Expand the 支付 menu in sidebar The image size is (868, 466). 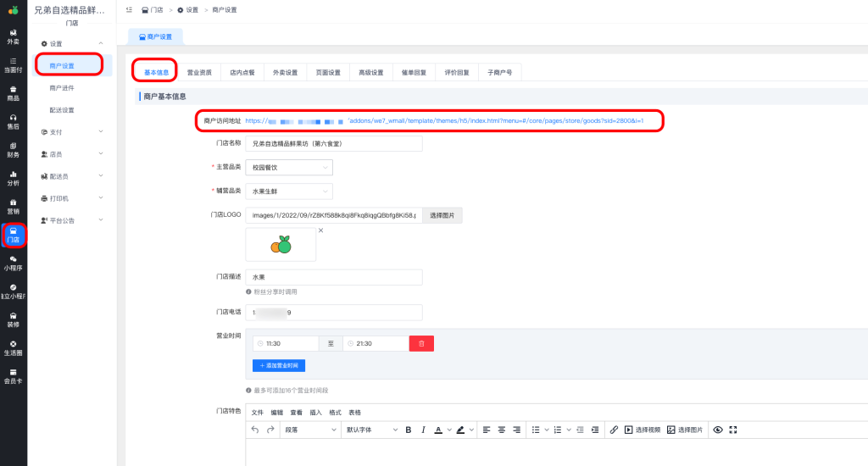(x=72, y=132)
